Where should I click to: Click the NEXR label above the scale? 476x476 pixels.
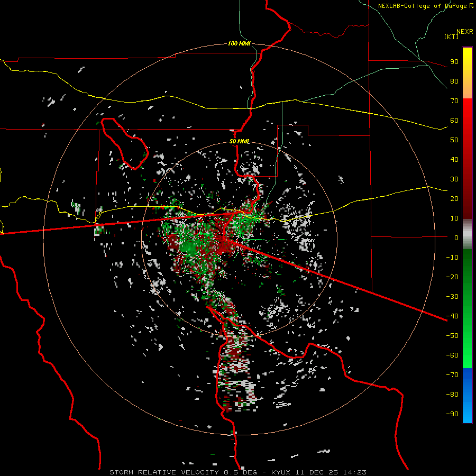[465, 32]
